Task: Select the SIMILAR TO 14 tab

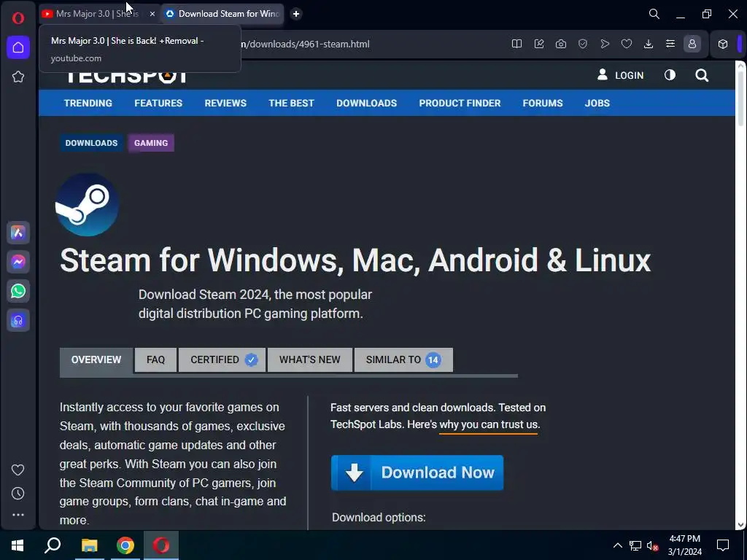Action: coord(403,360)
